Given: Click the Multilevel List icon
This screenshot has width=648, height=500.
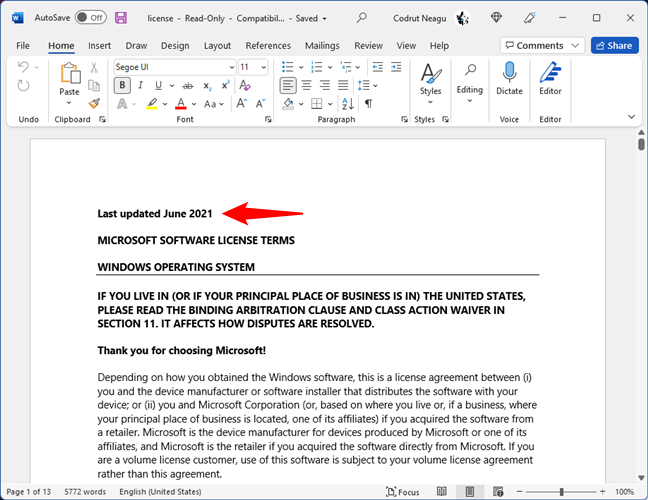Looking at the screenshot, I should (x=345, y=67).
